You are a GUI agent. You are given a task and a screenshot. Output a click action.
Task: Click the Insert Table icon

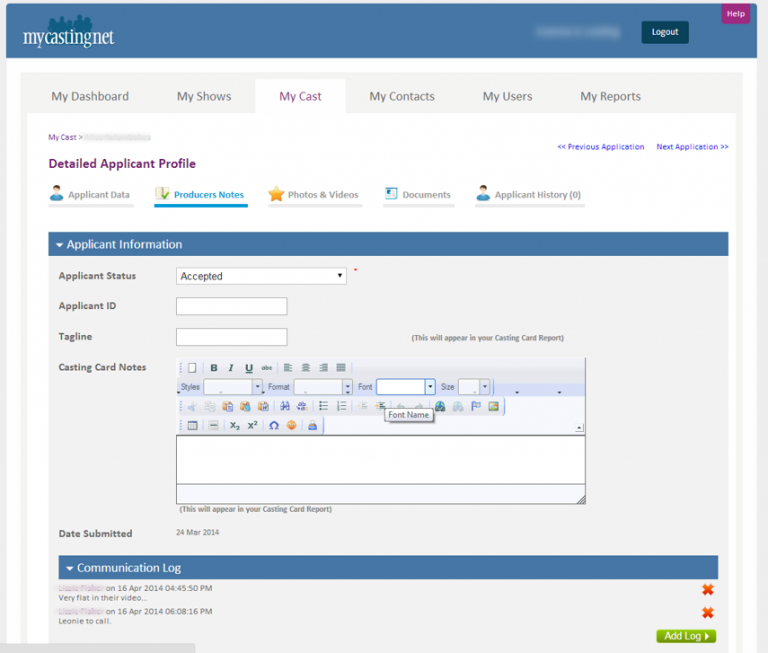point(192,425)
